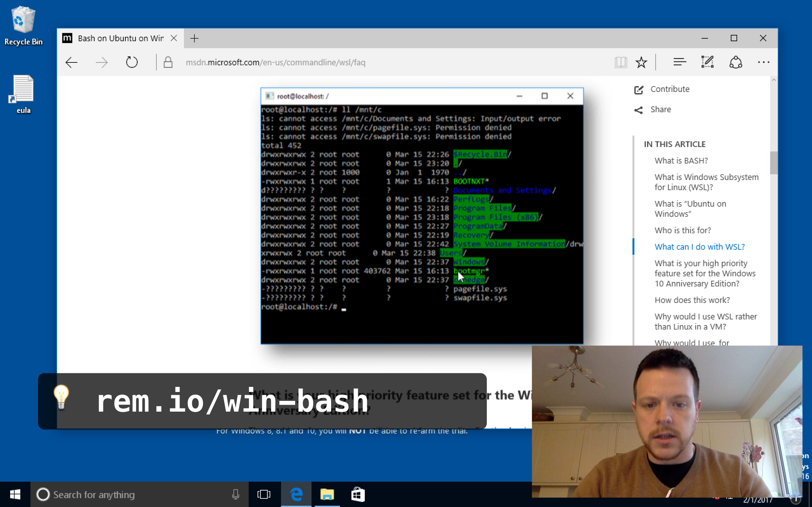
Task: Click the Make a Web Note icon
Action: (x=707, y=62)
